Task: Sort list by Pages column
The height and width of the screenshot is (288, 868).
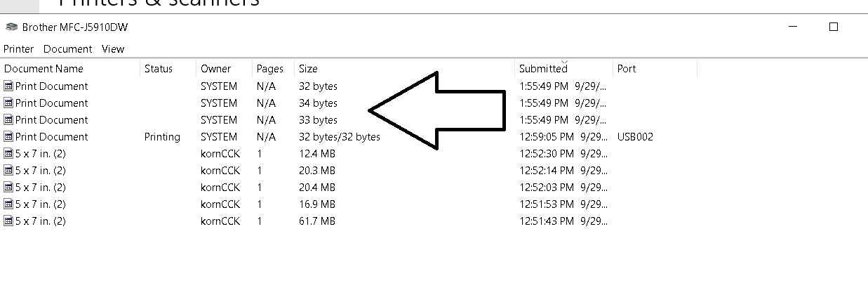Action: click(x=274, y=69)
